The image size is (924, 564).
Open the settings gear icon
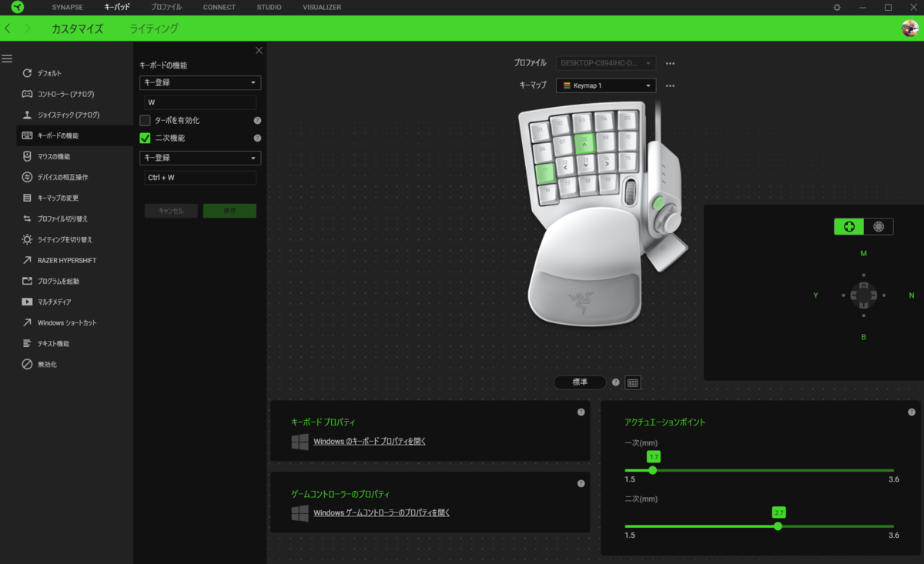tap(837, 7)
